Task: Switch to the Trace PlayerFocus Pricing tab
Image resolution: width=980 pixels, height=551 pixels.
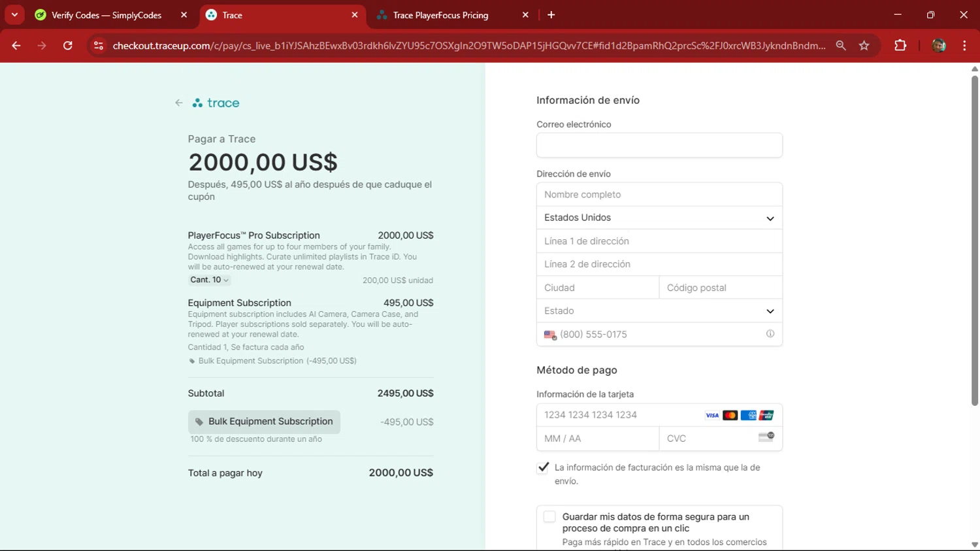Action: 441,15
